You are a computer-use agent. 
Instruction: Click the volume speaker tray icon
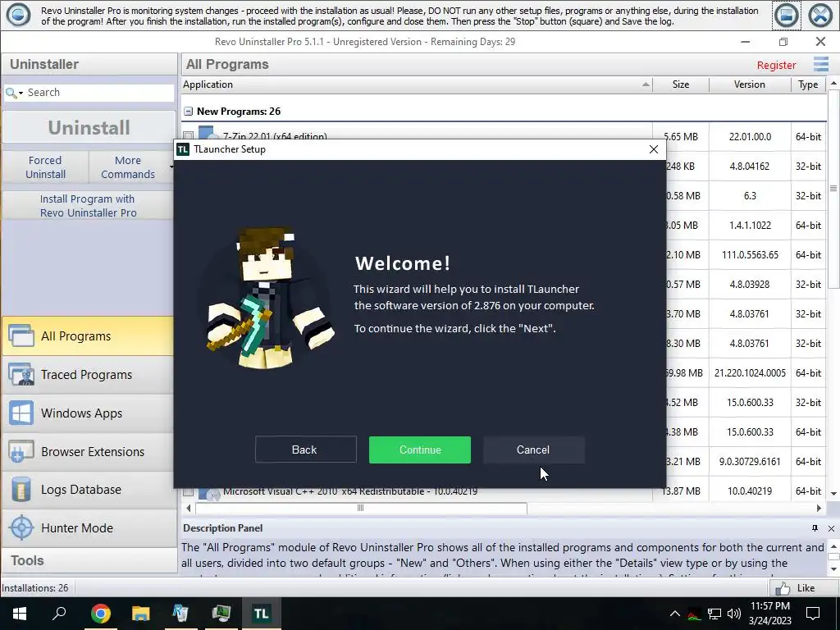point(734,614)
